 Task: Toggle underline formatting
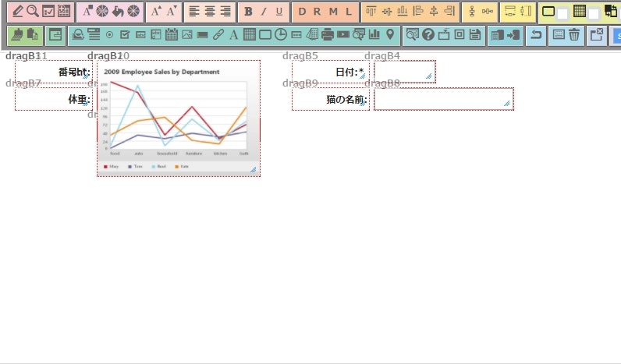(x=279, y=12)
